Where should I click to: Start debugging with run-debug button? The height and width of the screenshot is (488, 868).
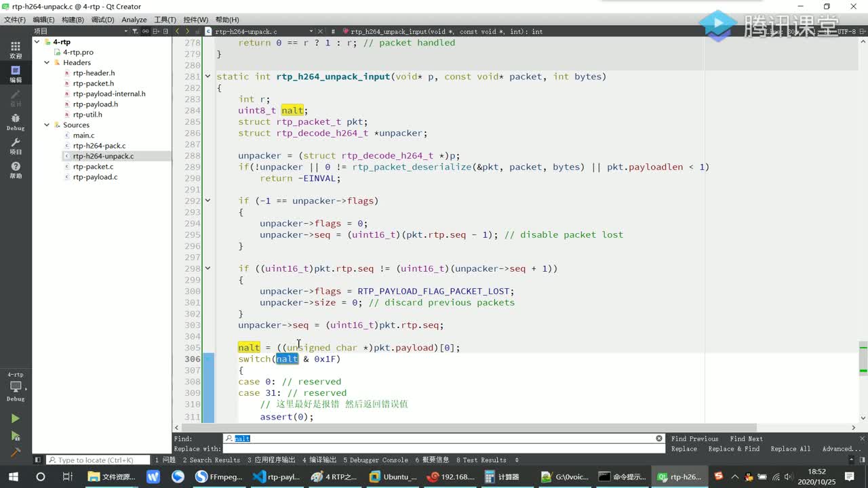coord(15,436)
